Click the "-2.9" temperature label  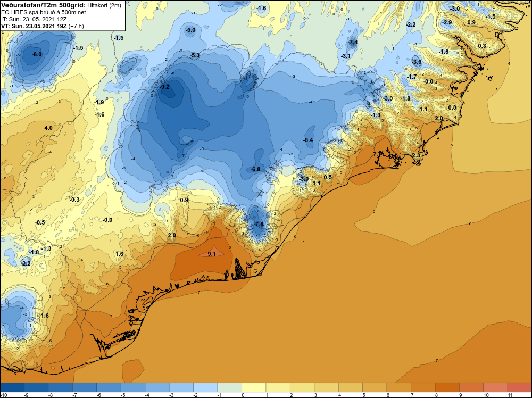(447, 22)
